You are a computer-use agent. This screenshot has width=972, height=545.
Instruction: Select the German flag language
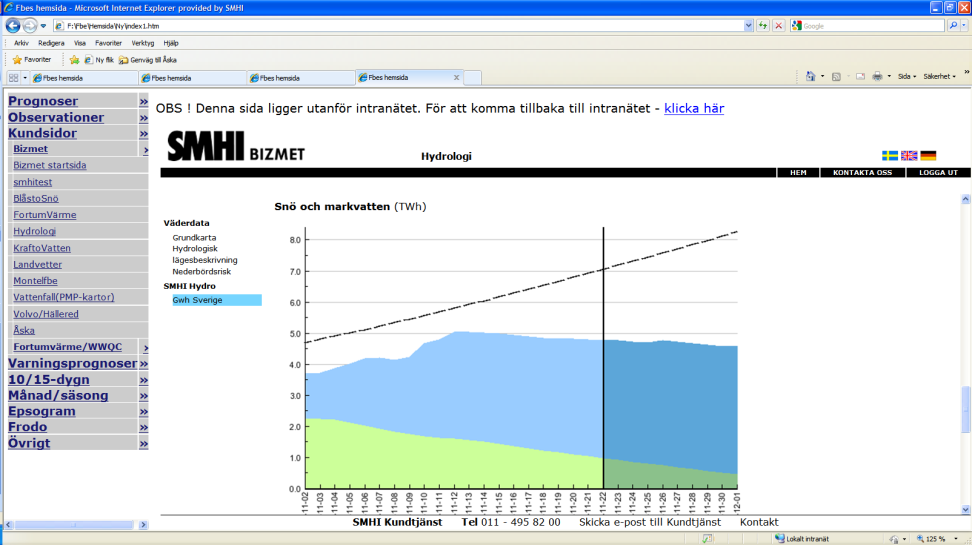(928, 156)
